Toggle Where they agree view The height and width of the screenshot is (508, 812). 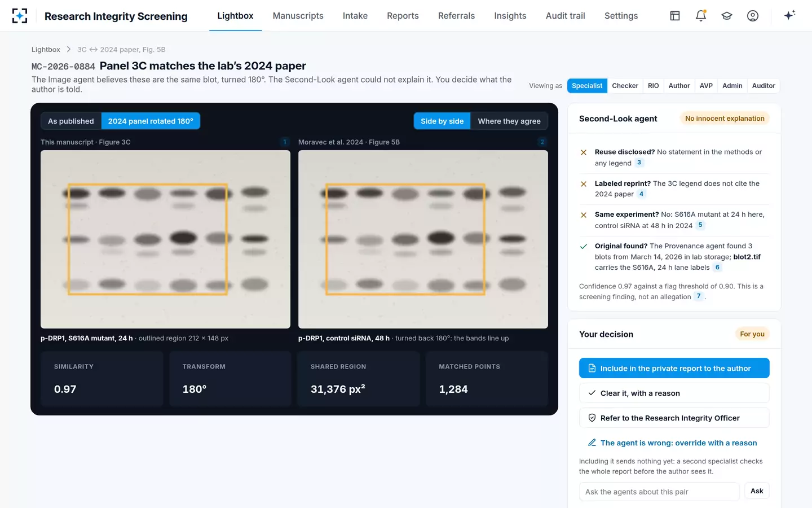click(509, 121)
